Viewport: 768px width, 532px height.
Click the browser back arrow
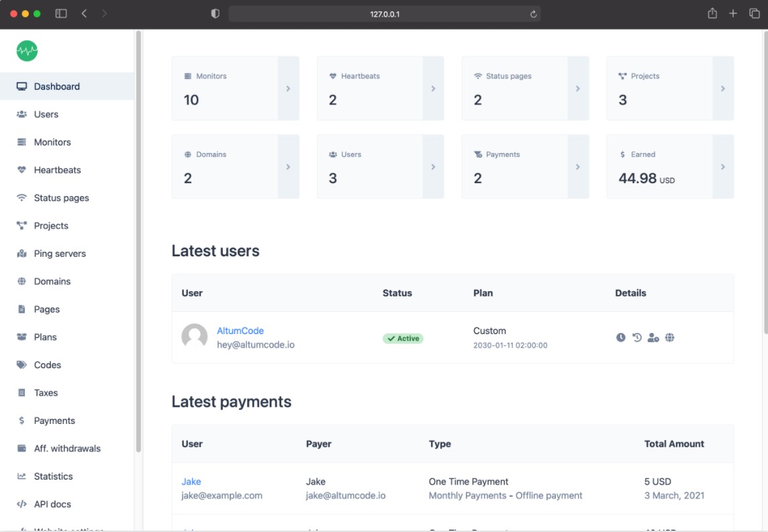[84, 13]
